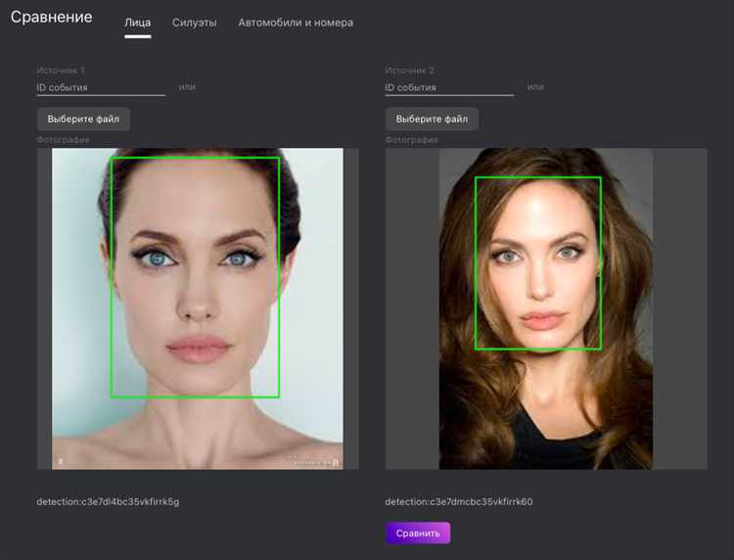Click the Источник 2 label

(409, 70)
